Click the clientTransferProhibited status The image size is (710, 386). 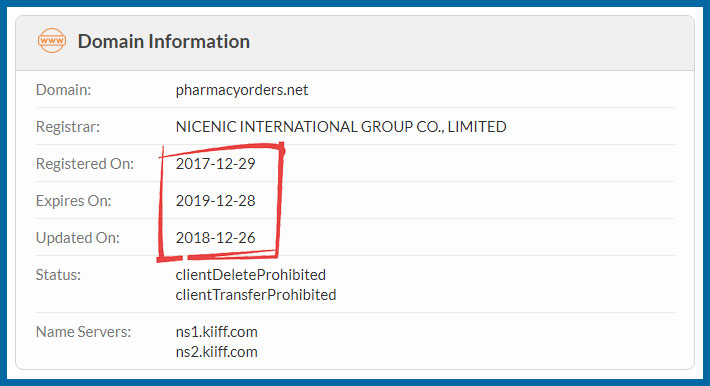[x=256, y=294]
